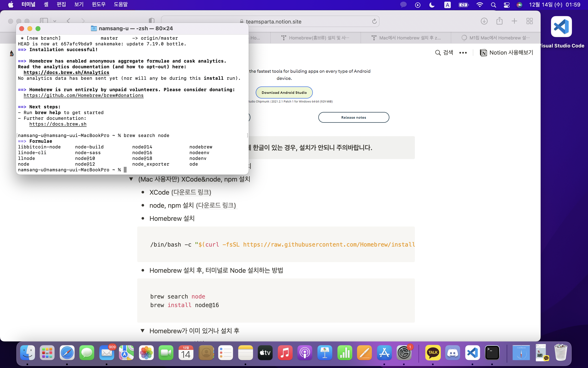Open XCode 다운로드 링크
Screen dimensions: 588x368
(191, 192)
